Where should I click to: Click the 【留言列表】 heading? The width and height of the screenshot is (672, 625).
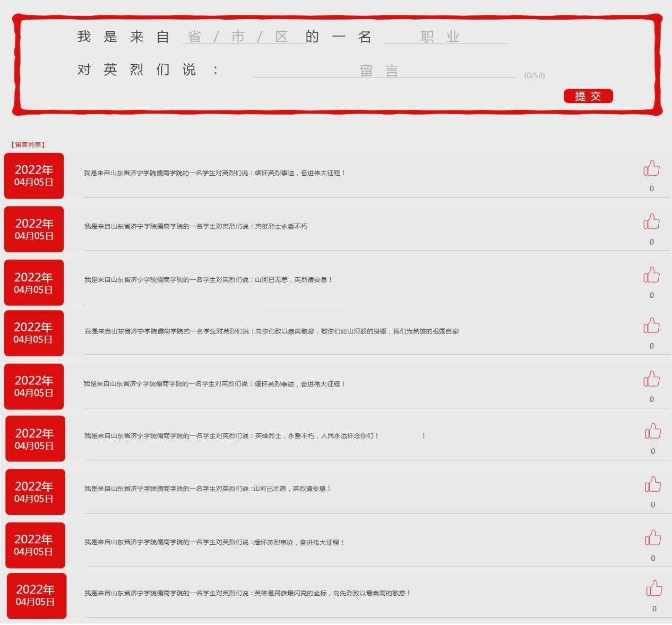28,144
